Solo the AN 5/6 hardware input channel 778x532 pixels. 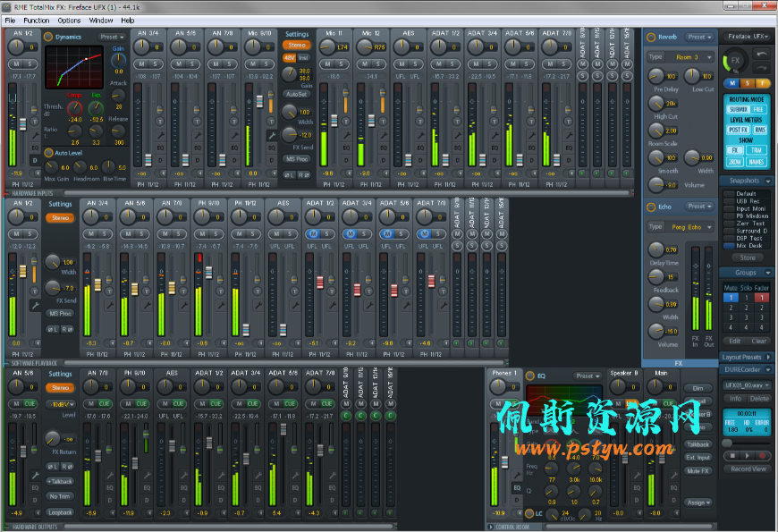pos(192,64)
